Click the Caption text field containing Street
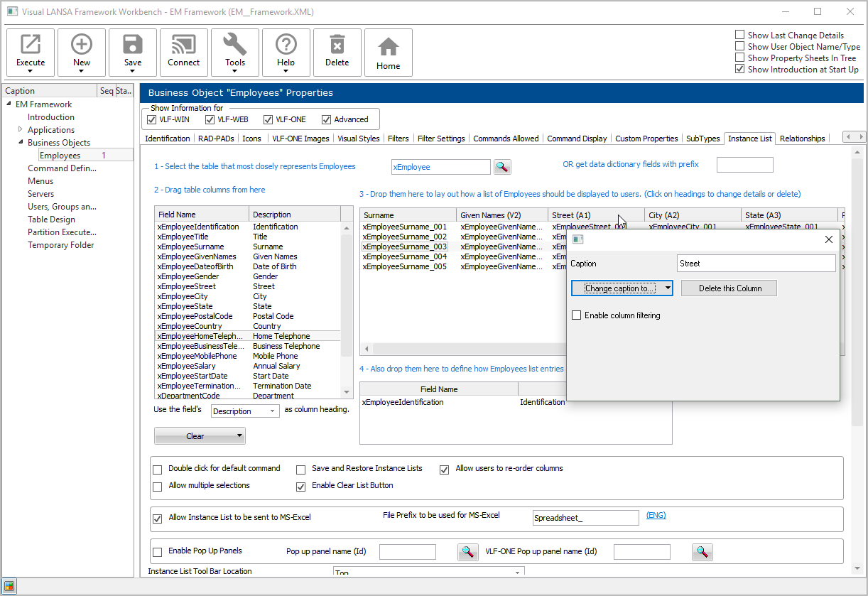 click(x=756, y=264)
